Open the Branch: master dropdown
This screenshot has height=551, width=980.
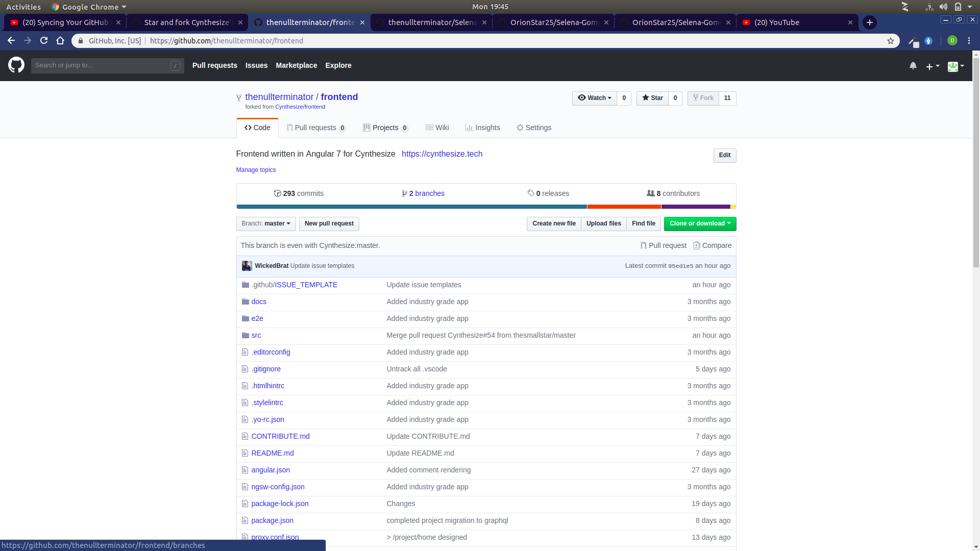[x=265, y=223]
